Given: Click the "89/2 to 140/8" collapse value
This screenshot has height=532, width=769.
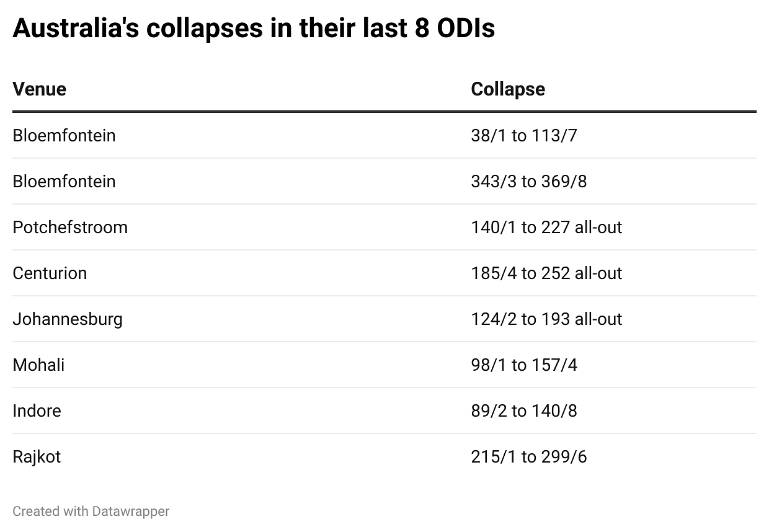Looking at the screenshot, I should tap(523, 410).
